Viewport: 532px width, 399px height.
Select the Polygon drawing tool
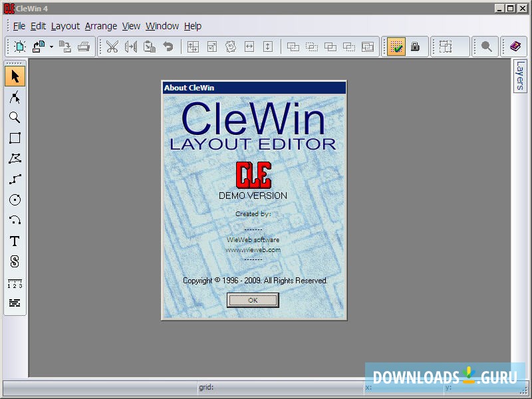pyautogui.click(x=13, y=158)
